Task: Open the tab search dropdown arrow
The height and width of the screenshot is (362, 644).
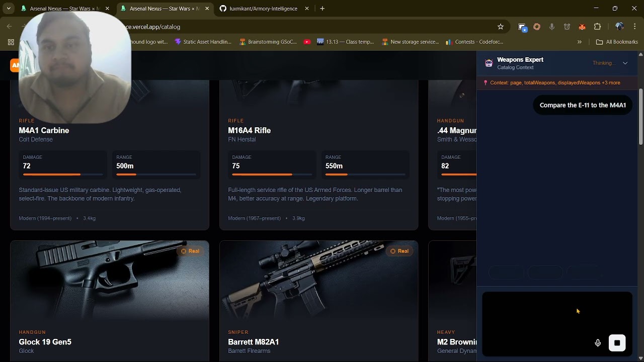Action: pos(9,9)
